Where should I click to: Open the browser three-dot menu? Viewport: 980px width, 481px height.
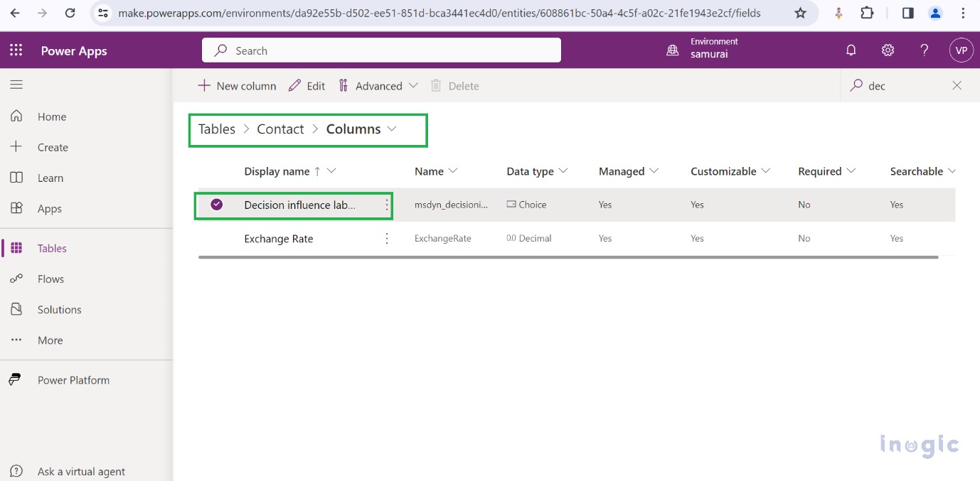tap(963, 13)
